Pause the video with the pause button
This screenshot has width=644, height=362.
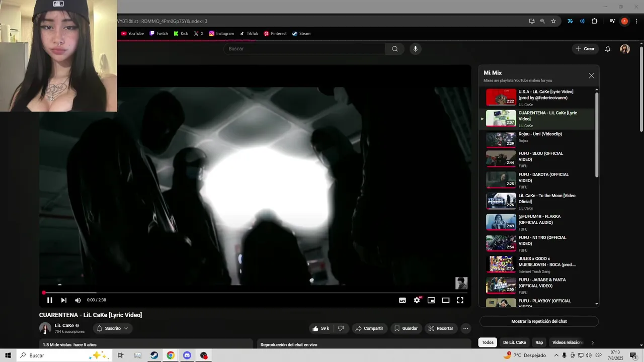click(x=50, y=300)
